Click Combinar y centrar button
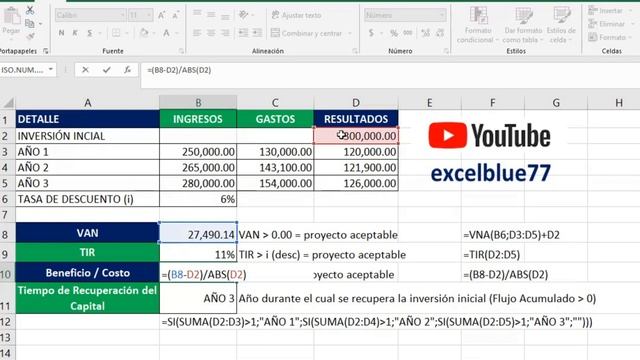Viewport: 640px width, 360px height. 307,33
